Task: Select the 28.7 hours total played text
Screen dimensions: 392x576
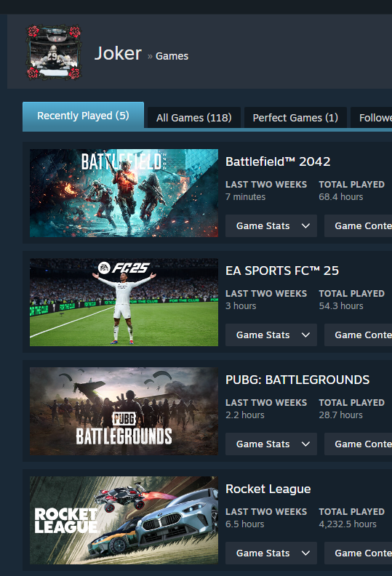Action: [341, 415]
